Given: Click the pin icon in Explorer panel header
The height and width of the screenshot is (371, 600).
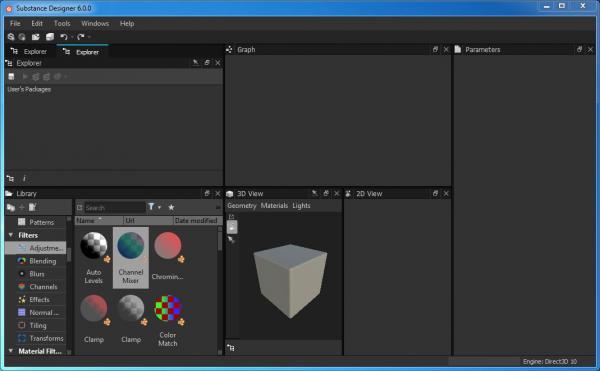Looking at the screenshot, I should (196, 62).
